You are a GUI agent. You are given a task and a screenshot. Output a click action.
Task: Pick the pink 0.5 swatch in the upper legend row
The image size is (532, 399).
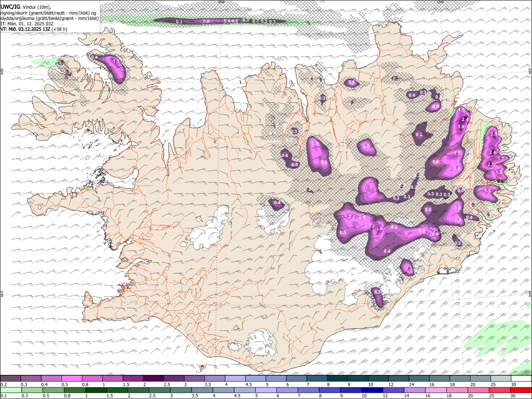[71, 378]
